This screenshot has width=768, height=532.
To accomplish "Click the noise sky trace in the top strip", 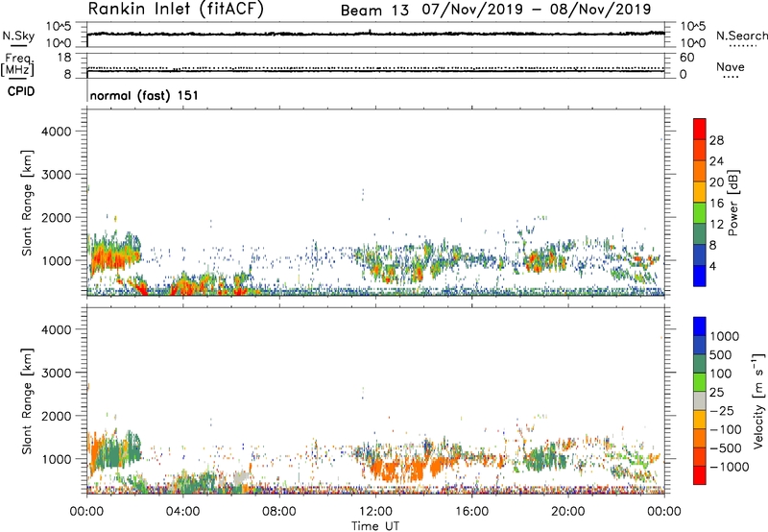I will coord(375,34).
